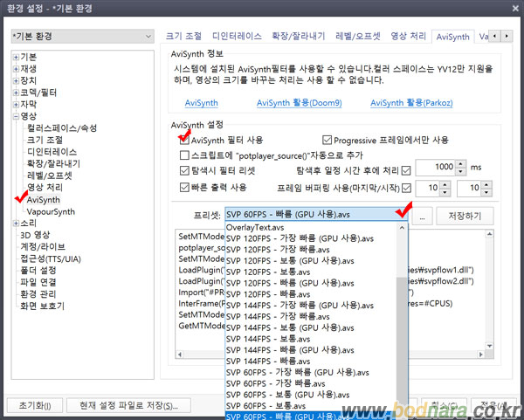This screenshot has height=420, width=524.
Task: Choose SVP 60FPS - 가장 빠름 (GPU 사용).avs
Action: pyautogui.click(x=312, y=373)
